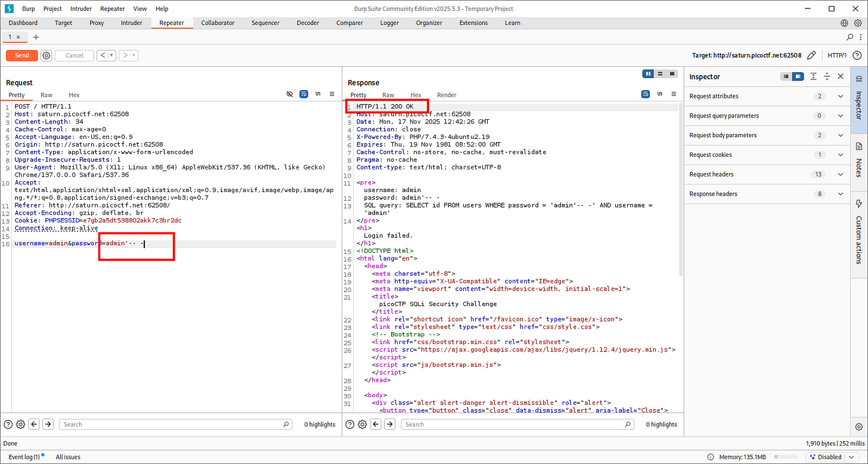The image size is (868, 464).
Task: Select top-bottom request/response layout
Action: click(x=660, y=74)
